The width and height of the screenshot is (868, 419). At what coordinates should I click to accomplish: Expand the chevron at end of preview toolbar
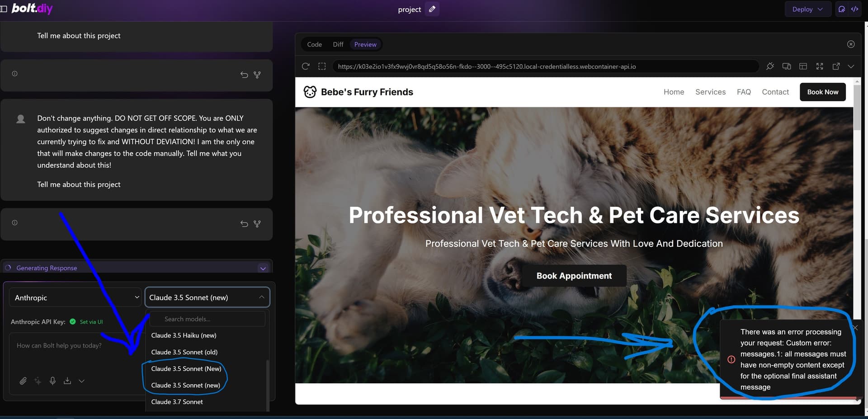click(851, 66)
